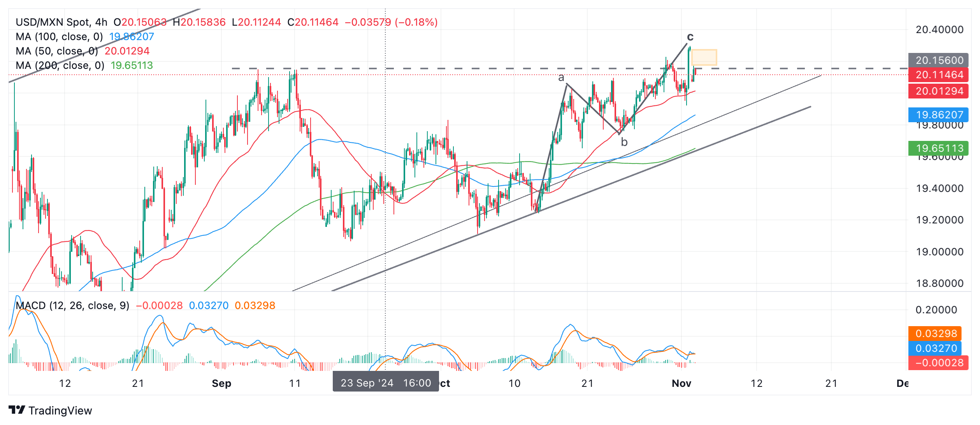The width and height of the screenshot is (980, 425).
Task: Select the MA (100, close, 0) legend
Action: (x=59, y=37)
